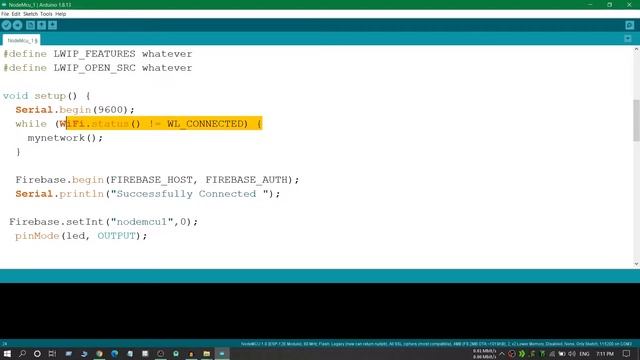Click the green double-chevron tray icon

522,354
